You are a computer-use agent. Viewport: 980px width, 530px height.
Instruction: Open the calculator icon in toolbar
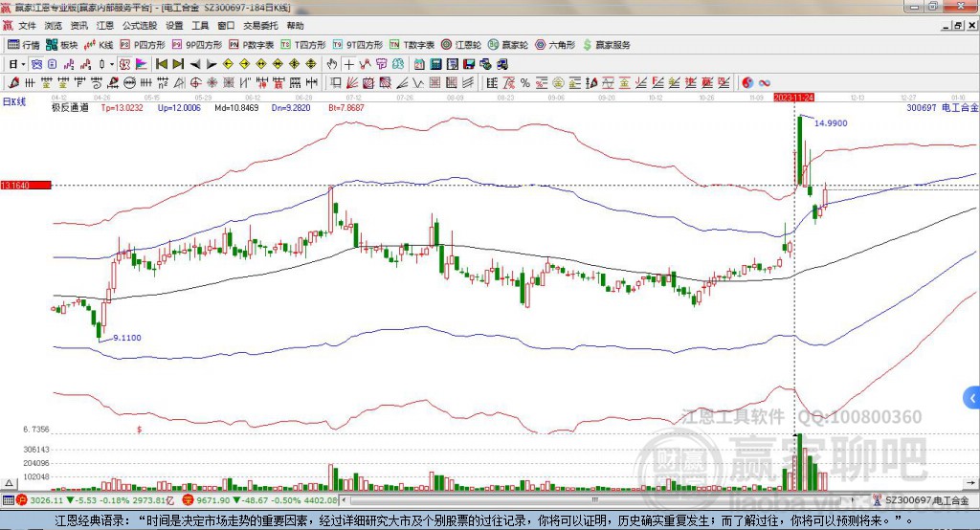435,64
